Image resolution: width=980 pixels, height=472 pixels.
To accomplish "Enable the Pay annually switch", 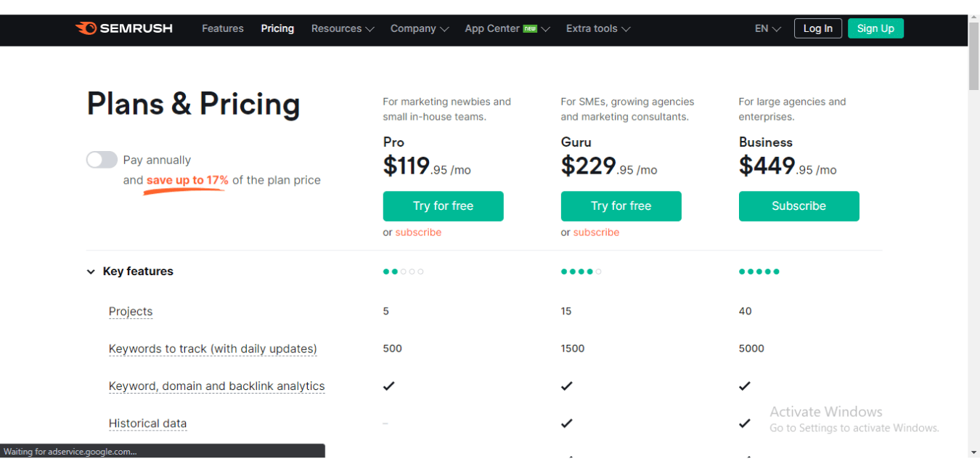I will (x=102, y=159).
